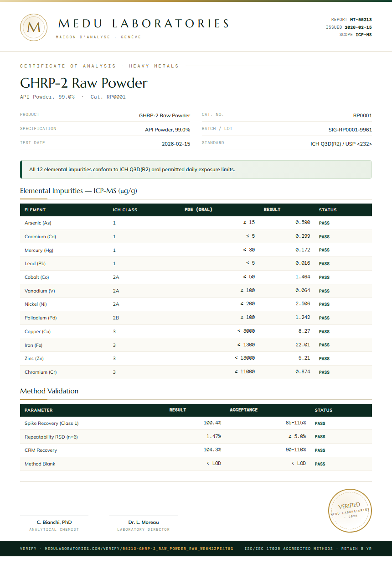Click the PARAMETER column header
392x570 pixels.
pyautogui.click(x=39, y=410)
